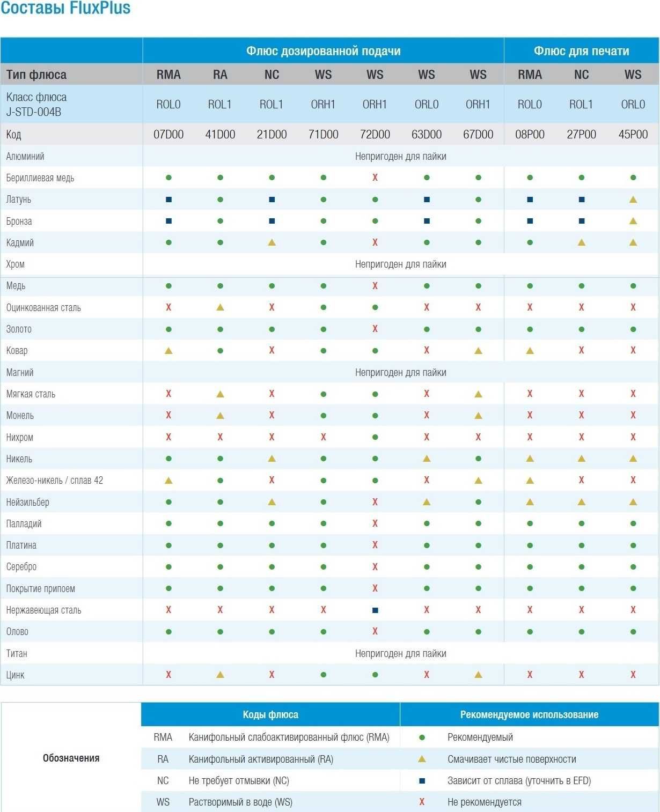The width and height of the screenshot is (660, 812).
Task: Click red X legend icon beside Не рекомендуется
Action: tap(422, 802)
